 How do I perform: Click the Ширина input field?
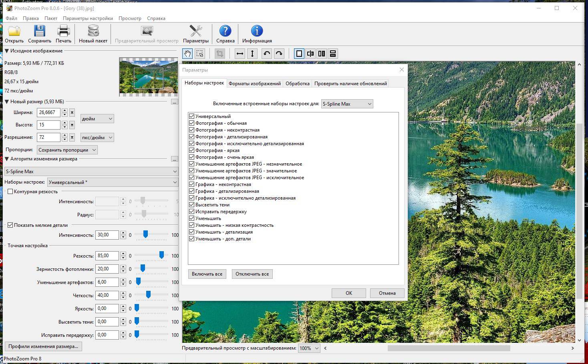[x=49, y=112]
